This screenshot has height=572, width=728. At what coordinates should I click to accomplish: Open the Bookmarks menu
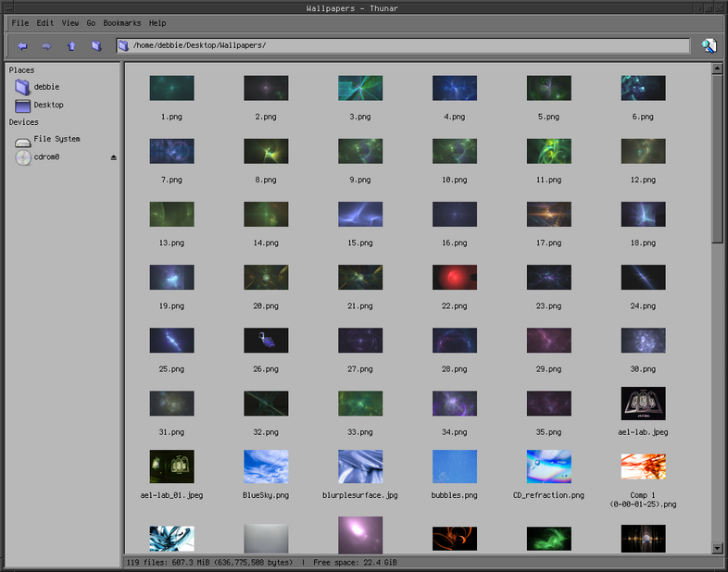click(x=122, y=23)
